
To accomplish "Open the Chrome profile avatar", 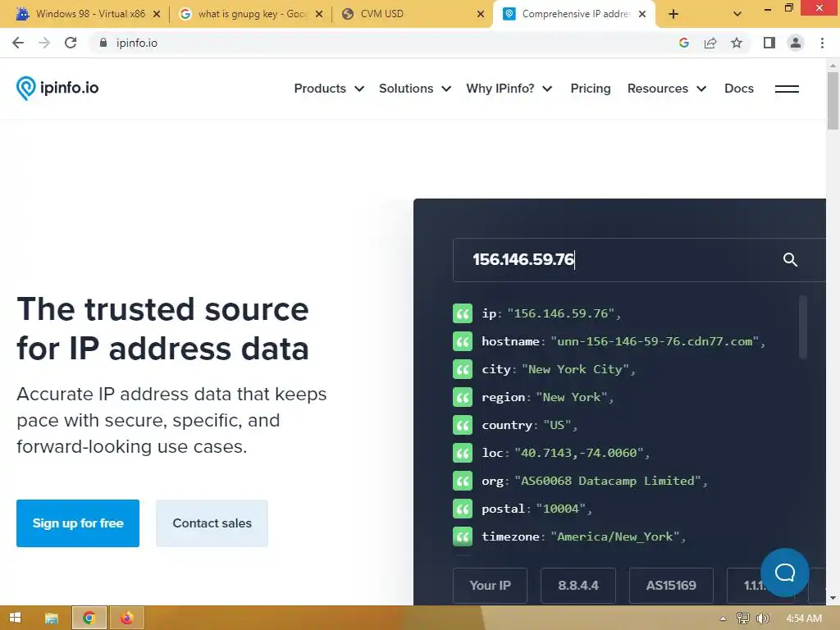I will (796, 43).
